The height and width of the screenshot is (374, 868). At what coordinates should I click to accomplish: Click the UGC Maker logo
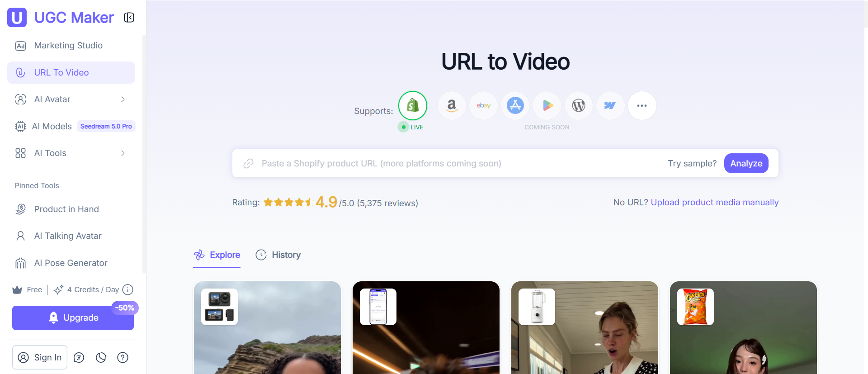point(61,18)
